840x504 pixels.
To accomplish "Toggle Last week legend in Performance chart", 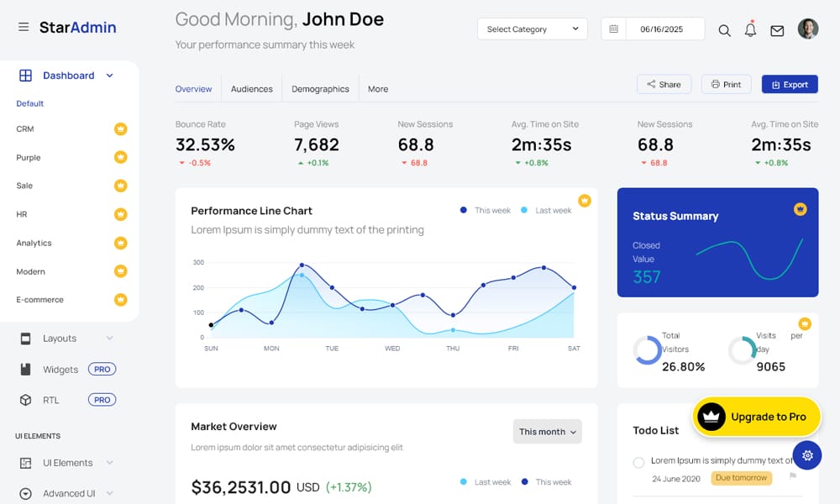I will pyautogui.click(x=546, y=211).
